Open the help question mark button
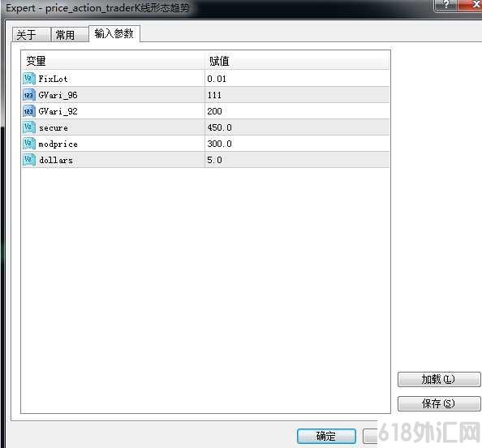Image resolution: width=482 pixels, height=448 pixels. tap(445, 5)
